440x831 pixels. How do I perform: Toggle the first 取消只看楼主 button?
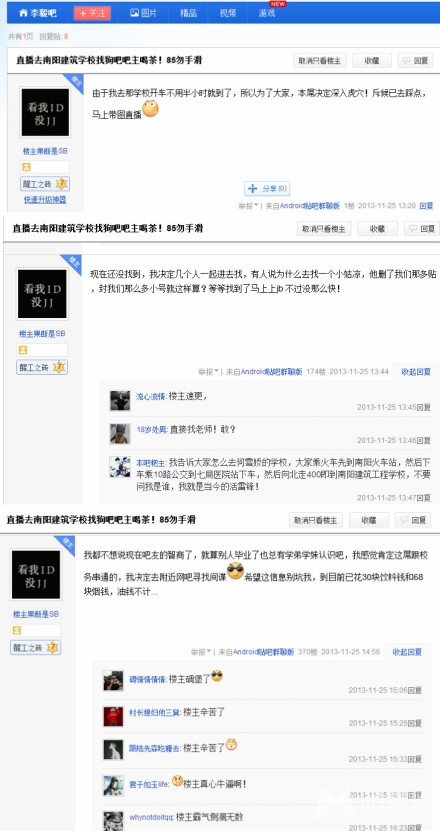point(320,60)
